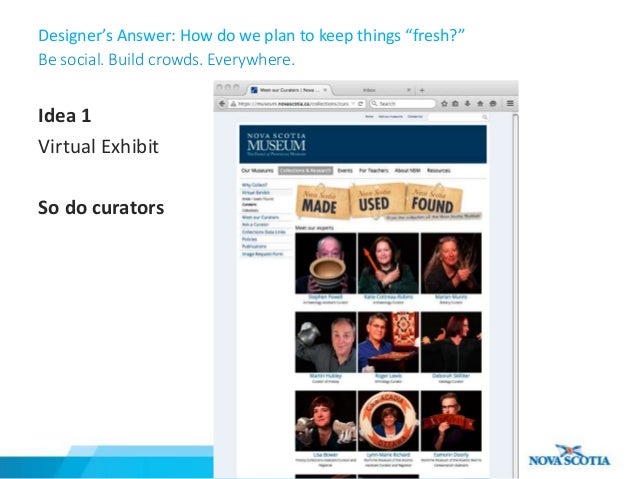Viewport: 638px width, 479px height.
Task: Click the Contact Us link above the banner
Action: pos(415,117)
